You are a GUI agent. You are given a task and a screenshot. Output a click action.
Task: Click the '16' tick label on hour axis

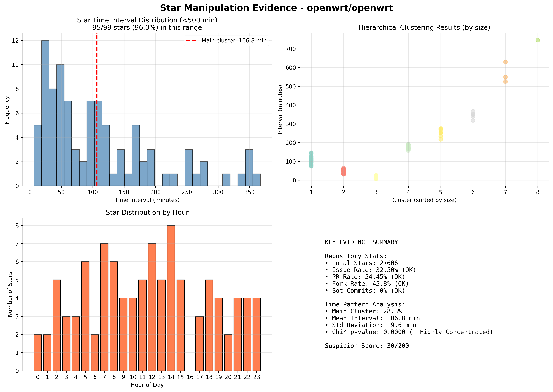click(190, 377)
